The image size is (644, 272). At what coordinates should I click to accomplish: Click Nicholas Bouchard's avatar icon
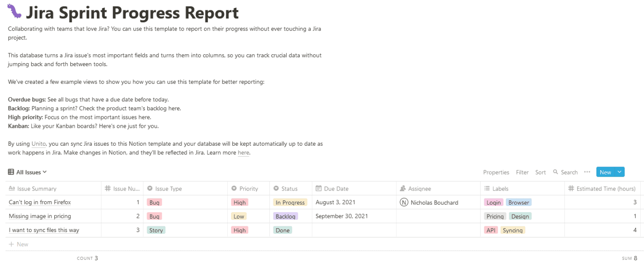point(404,202)
